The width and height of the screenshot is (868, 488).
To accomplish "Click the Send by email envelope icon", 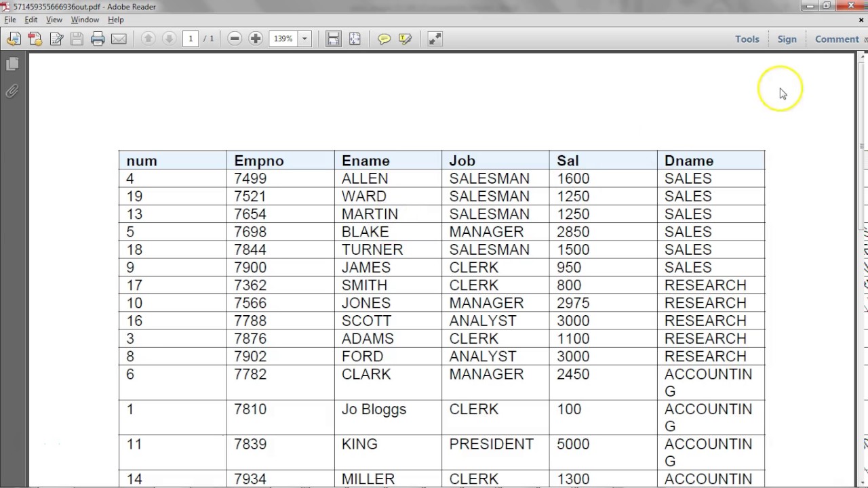I will tap(119, 39).
